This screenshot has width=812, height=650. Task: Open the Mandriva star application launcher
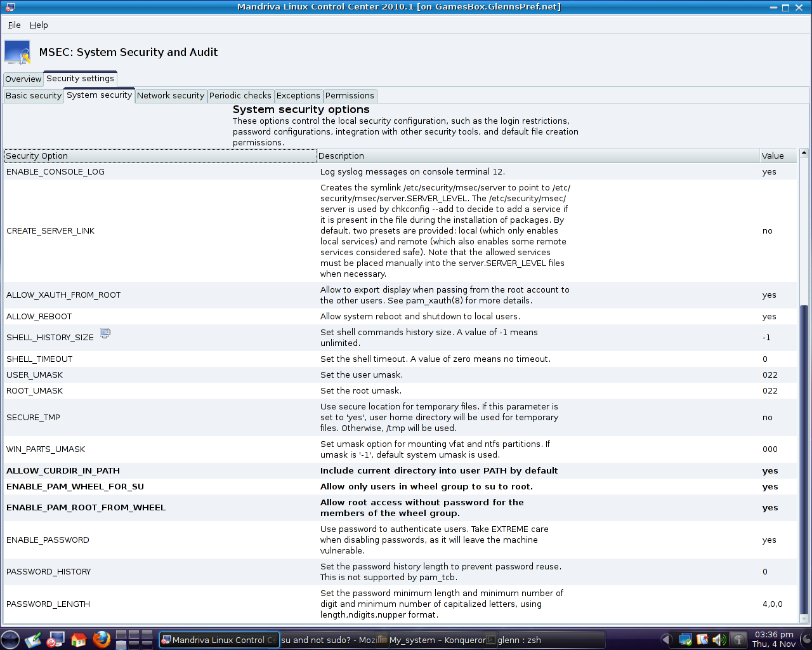(x=10, y=640)
